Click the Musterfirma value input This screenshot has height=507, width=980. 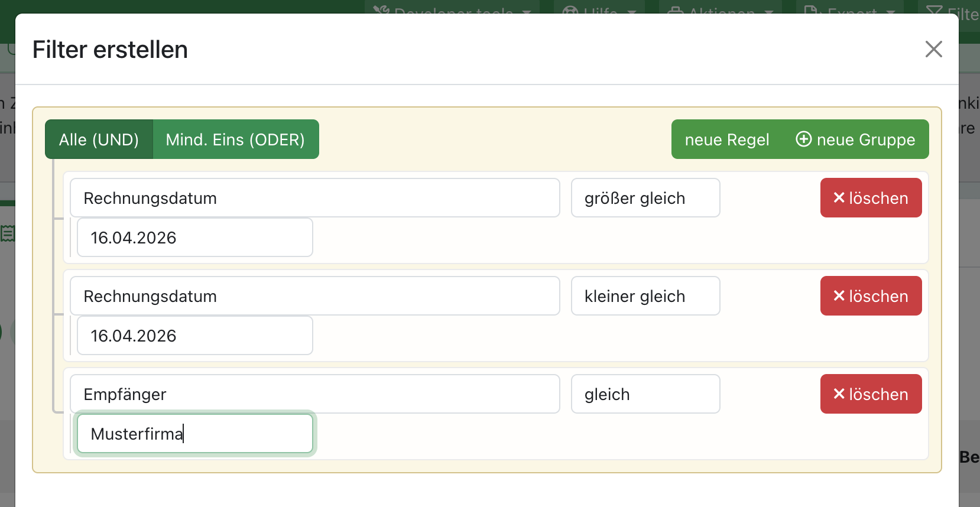(x=194, y=434)
